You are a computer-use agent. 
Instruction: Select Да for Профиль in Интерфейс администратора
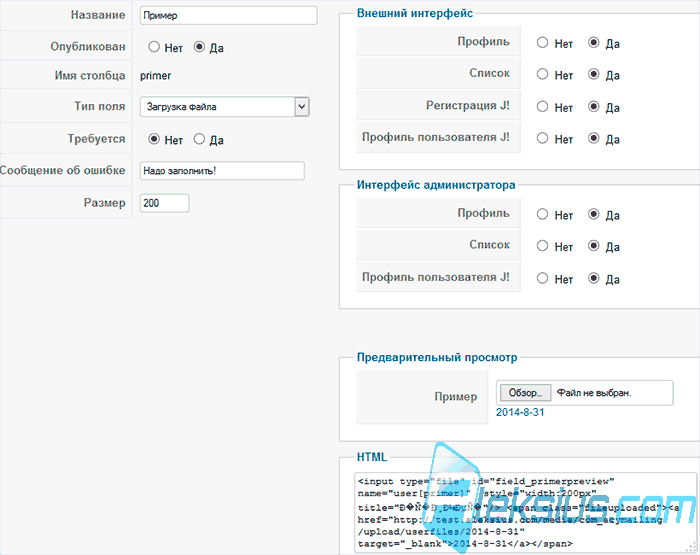tap(593, 214)
